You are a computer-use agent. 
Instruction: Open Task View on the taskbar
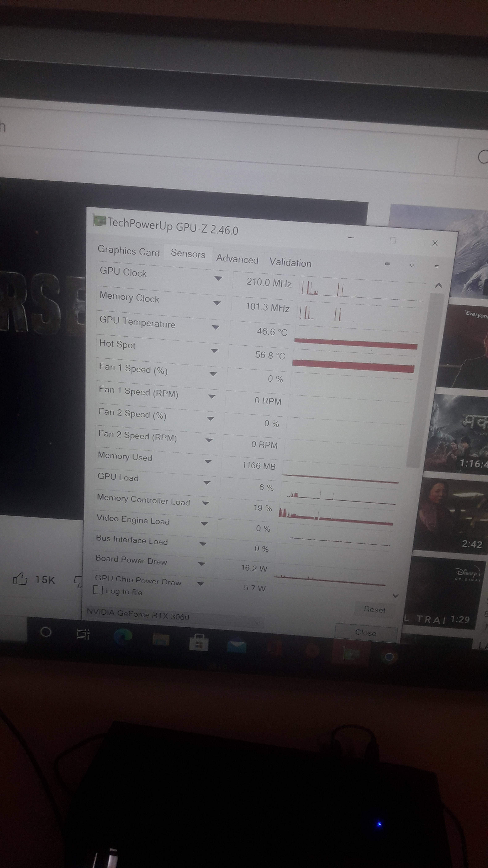tap(83, 634)
